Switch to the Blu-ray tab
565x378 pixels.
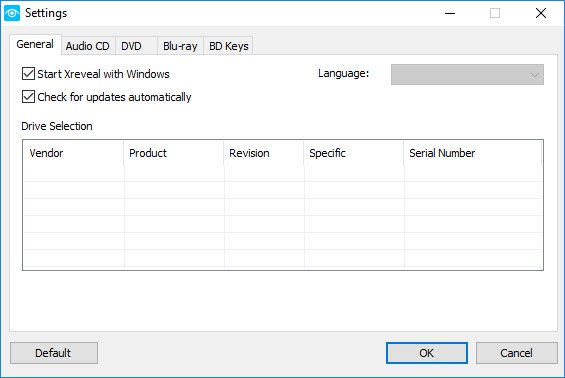tap(180, 46)
